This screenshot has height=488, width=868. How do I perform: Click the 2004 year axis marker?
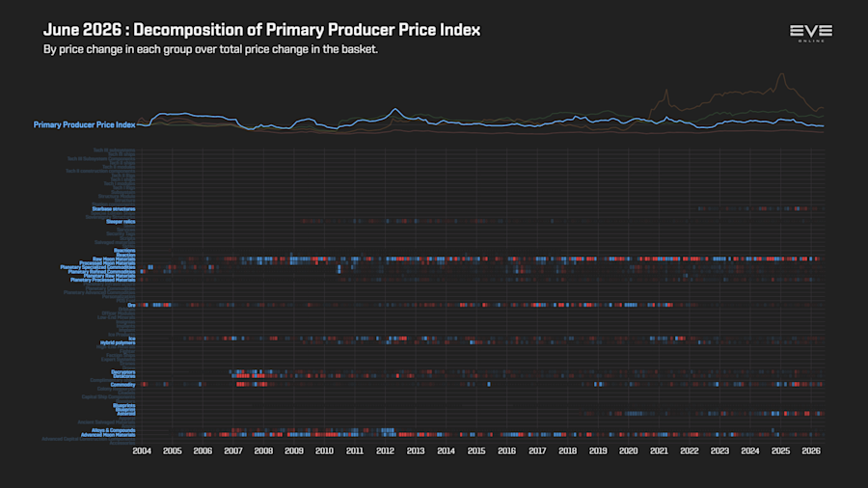142,451
